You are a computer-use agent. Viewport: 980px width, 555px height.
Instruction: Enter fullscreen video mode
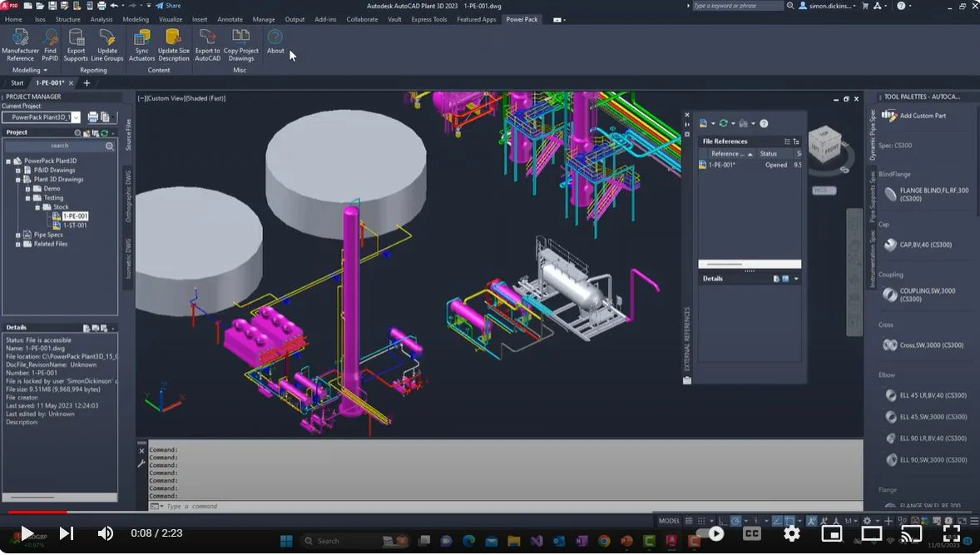(x=951, y=533)
